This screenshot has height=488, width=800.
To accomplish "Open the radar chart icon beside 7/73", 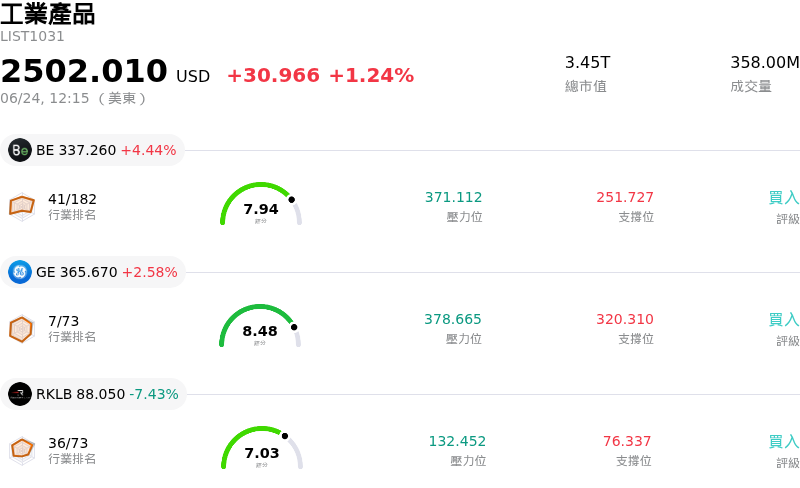I will [22, 329].
